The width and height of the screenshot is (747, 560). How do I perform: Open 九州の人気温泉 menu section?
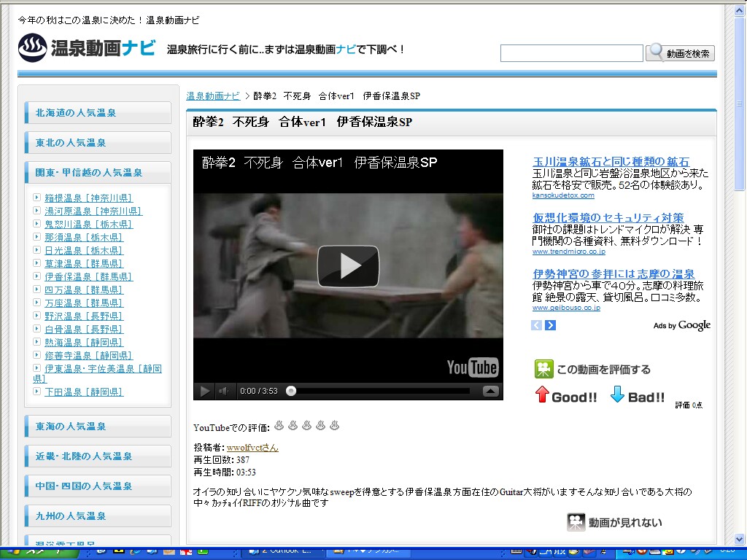click(x=98, y=516)
